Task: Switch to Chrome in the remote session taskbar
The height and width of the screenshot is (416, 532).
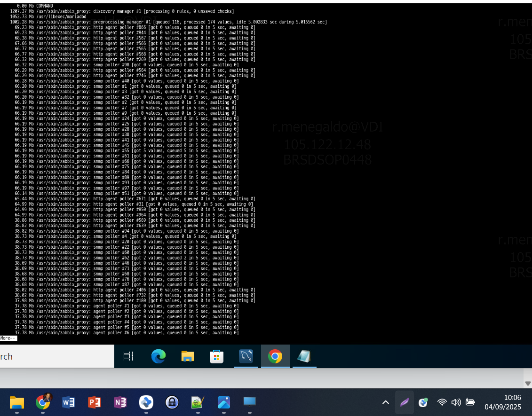Action: 275,356
